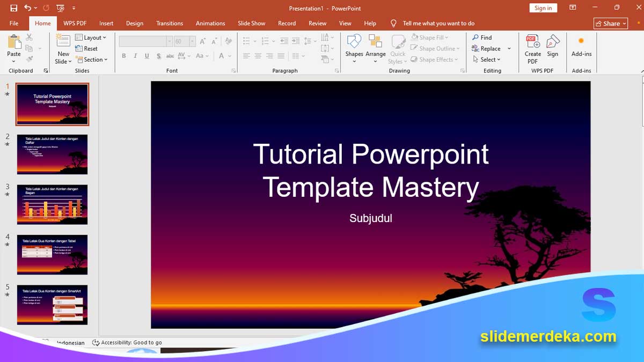Open the Paragraph dialog box launcher
Image resolution: width=644 pixels, height=362 pixels.
(x=336, y=71)
